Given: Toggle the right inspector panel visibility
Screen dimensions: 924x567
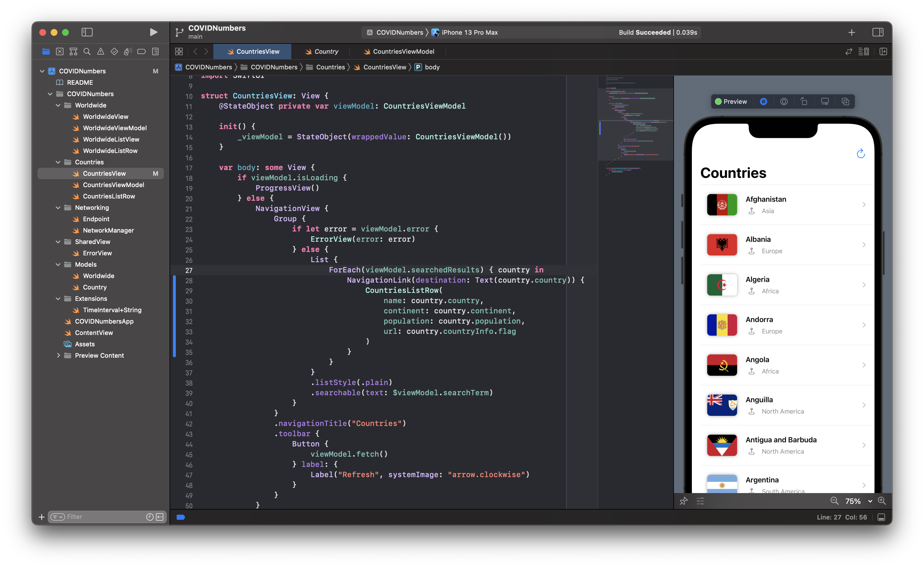Looking at the screenshot, I should pos(878,32).
